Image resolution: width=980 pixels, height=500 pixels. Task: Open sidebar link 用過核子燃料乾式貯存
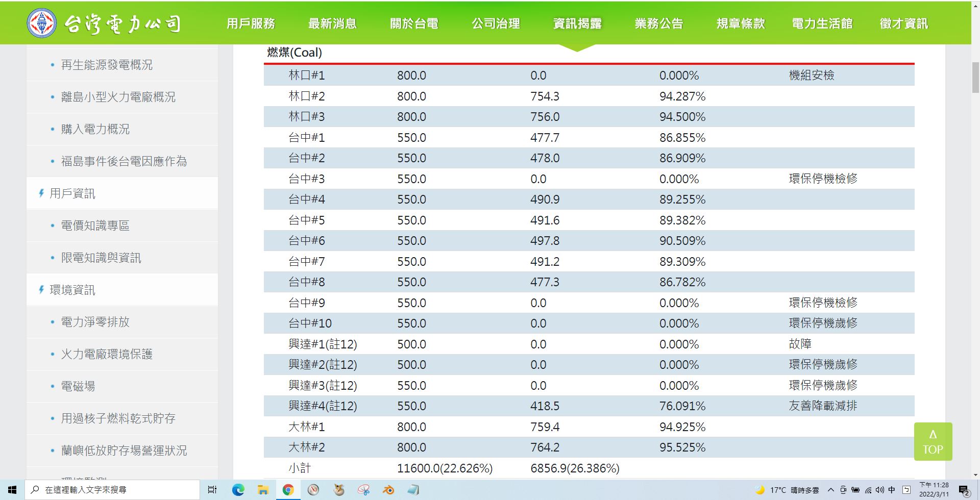[118, 418]
